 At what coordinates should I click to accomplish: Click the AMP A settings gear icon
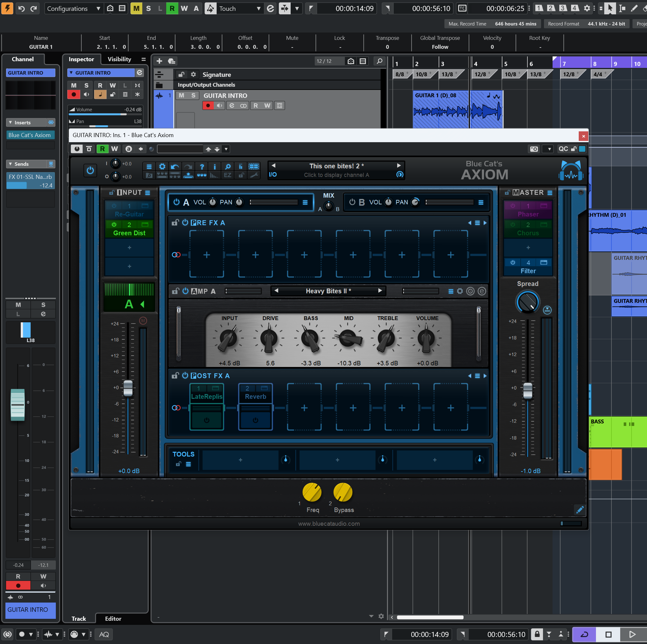pyautogui.click(x=460, y=291)
